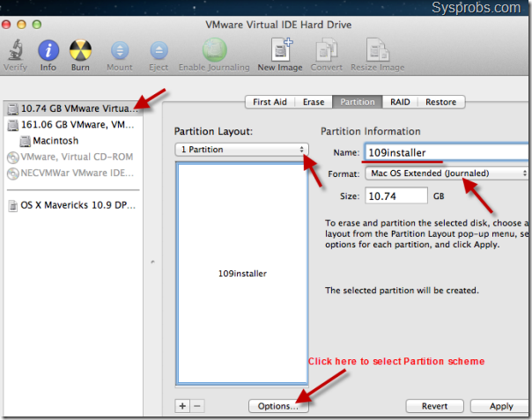The width and height of the screenshot is (532, 420).
Task: Click the Size field showing 10.74
Action: tap(396, 195)
